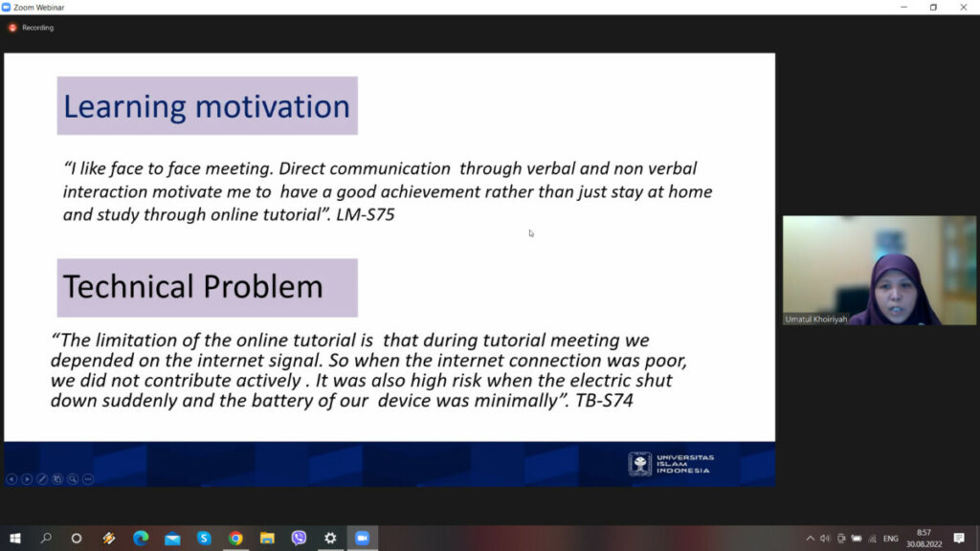The height and width of the screenshot is (551, 980).
Task: Expand the hidden system tray icons
Action: click(810, 539)
